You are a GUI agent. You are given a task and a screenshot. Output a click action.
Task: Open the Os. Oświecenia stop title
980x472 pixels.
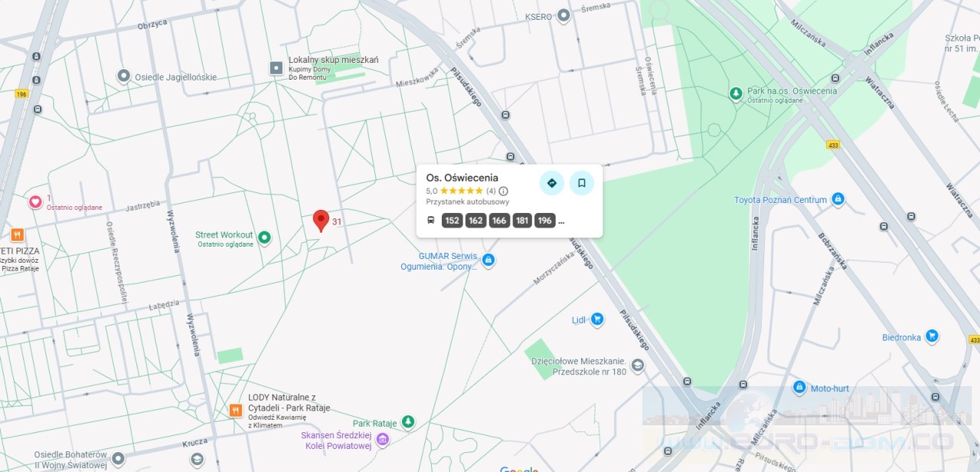(x=462, y=178)
